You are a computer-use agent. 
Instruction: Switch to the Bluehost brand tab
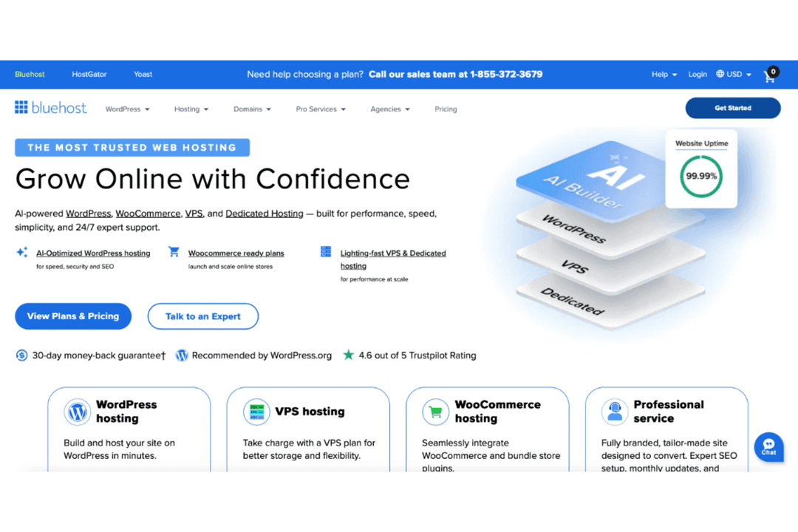[30, 75]
